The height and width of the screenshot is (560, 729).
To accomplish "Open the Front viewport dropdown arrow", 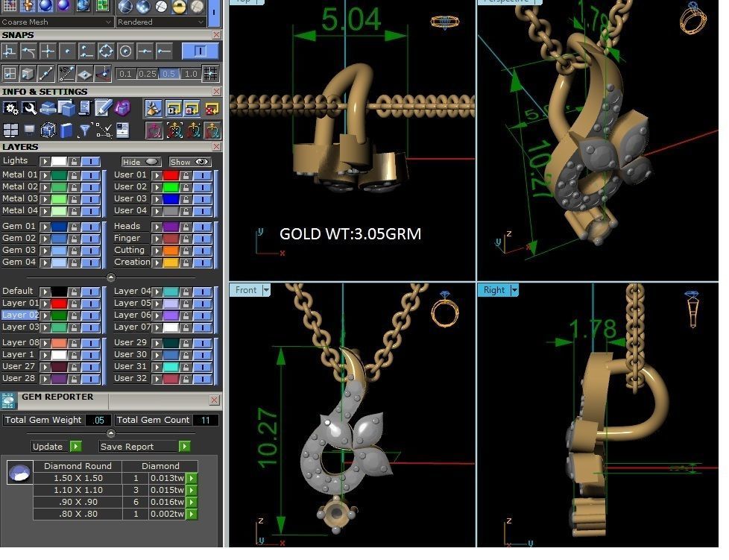I will click(x=266, y=290).
